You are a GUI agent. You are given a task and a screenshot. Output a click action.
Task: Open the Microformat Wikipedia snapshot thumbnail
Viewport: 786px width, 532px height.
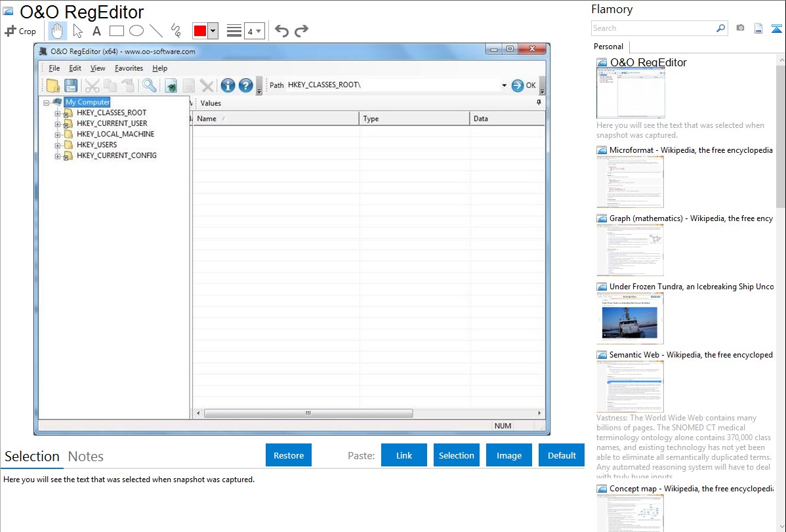click(x=630, y=182)
